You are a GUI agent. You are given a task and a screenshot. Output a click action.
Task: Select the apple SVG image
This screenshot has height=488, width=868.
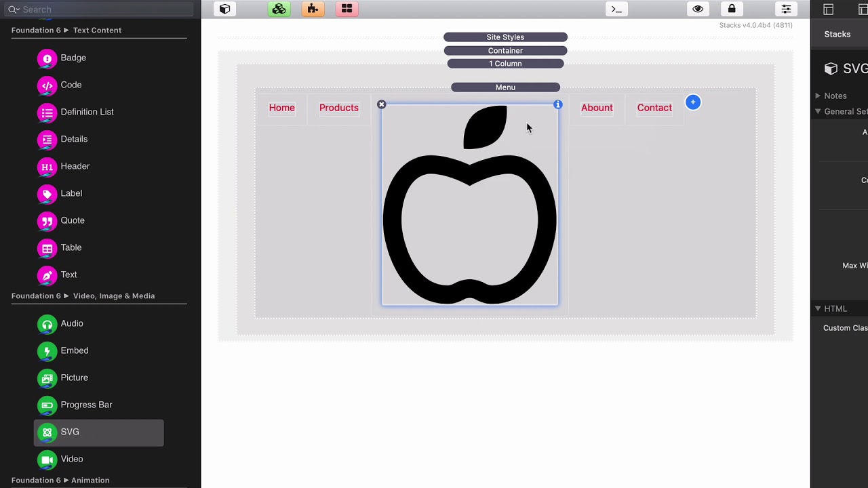470,205
